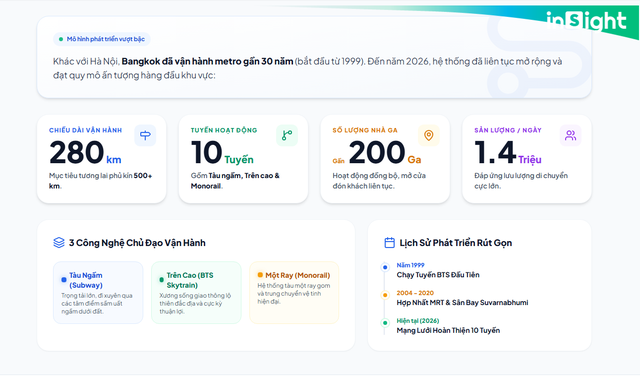Viewport: 640px width, 376px height.
Task: Select the Trên Cao (BTS Skytrain) card
Action: pos(196,293)
